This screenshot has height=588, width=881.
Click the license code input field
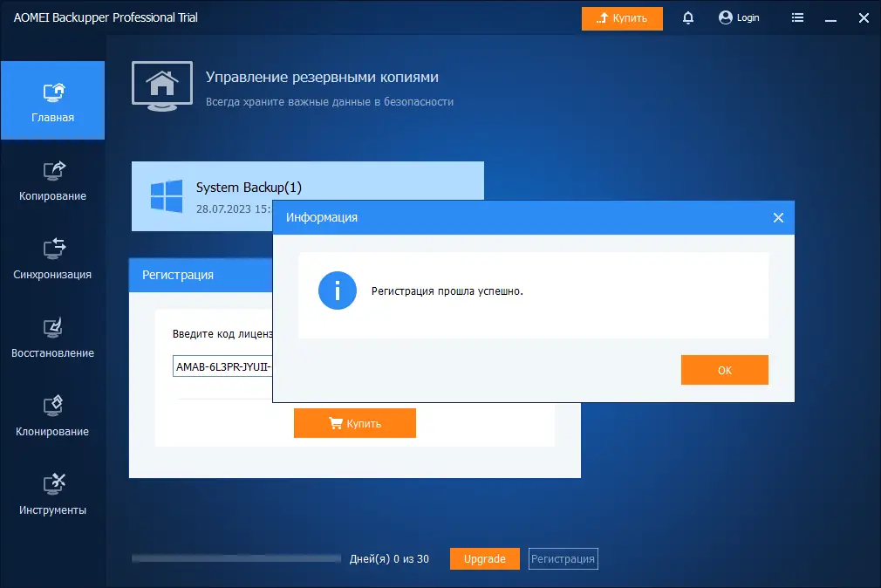coord(222,366)
